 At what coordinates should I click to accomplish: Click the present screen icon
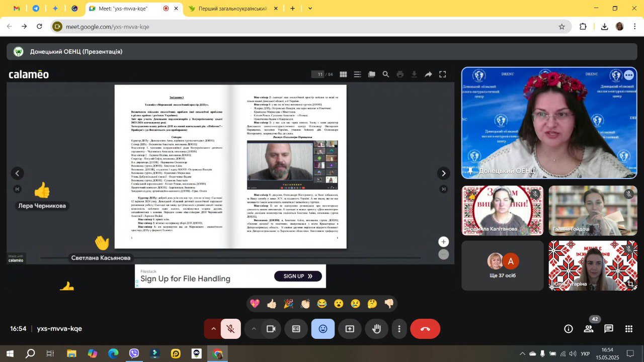pyautogui.click(x=350, y=329)
